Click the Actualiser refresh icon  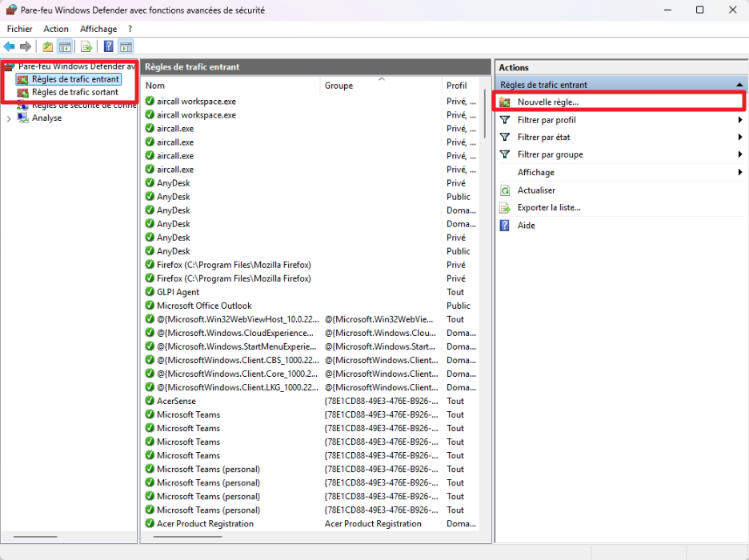pyautogui.click(x=505, y=190)
